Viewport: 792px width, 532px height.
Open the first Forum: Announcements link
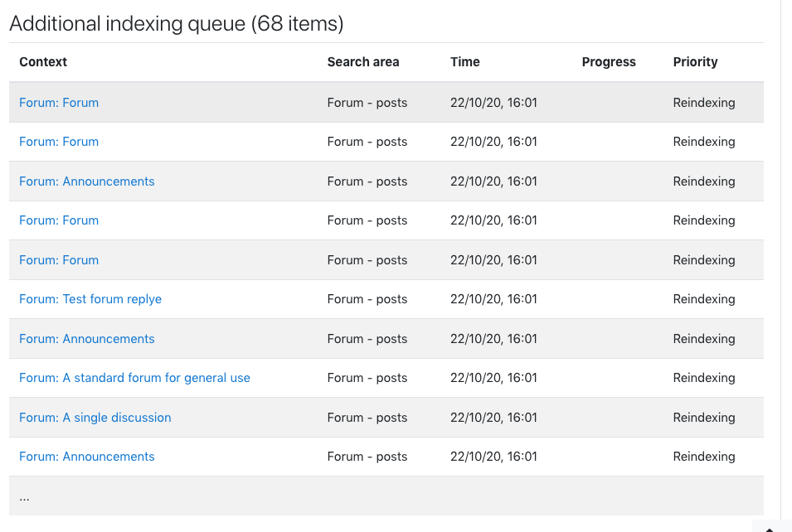[87, 181]
